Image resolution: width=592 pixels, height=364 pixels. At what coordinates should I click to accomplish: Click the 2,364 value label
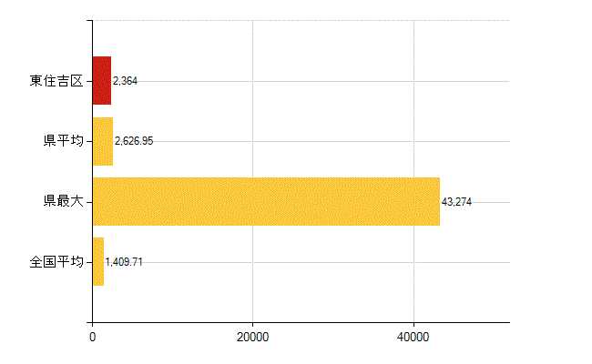click(125, 81)
